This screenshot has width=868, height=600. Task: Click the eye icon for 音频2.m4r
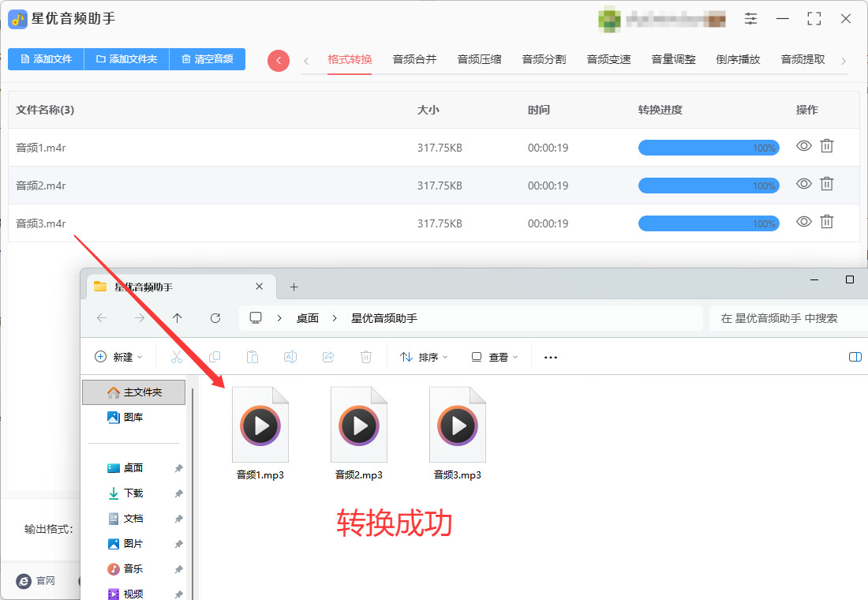click(x=804, y=184)
